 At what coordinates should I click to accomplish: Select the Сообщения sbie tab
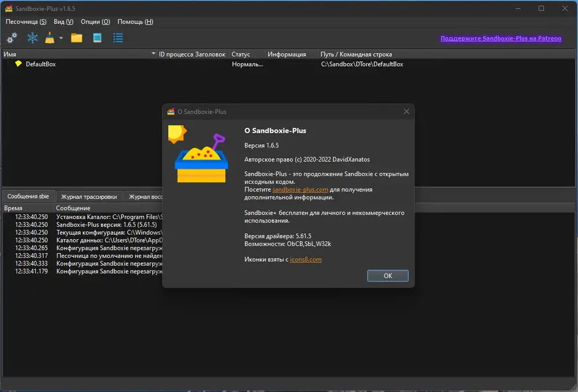[x=28, y=196]
